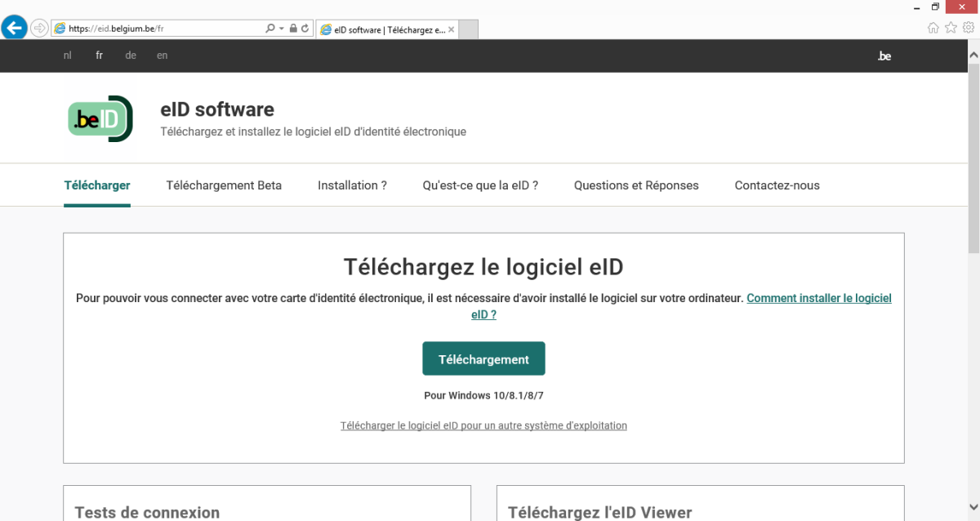Open the Favorites star icon
Image resolution: width=980 pixels, height=521 pixels.
click(951, 28)
